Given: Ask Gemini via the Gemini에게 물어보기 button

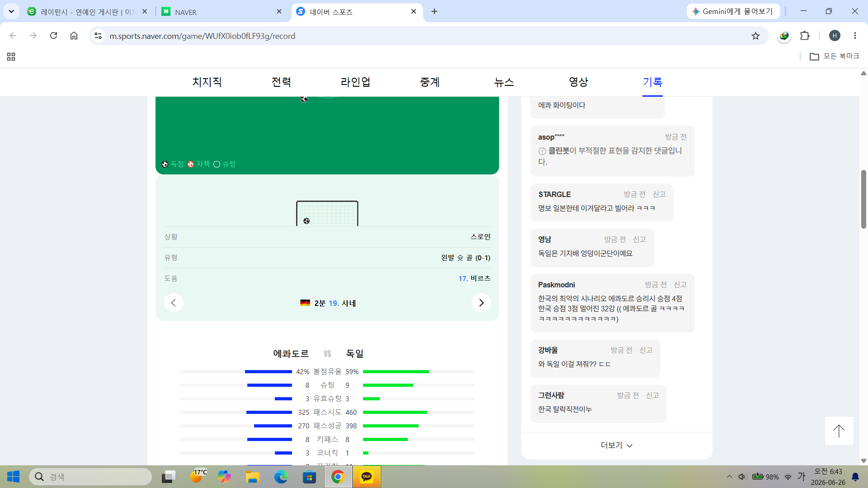Looking at the screenshot, I should (x=733, y=11).
